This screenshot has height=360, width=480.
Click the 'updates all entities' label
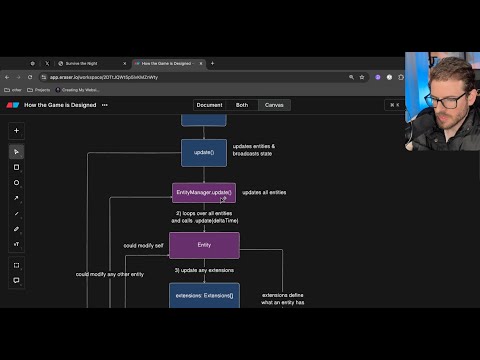pos(264,192)
